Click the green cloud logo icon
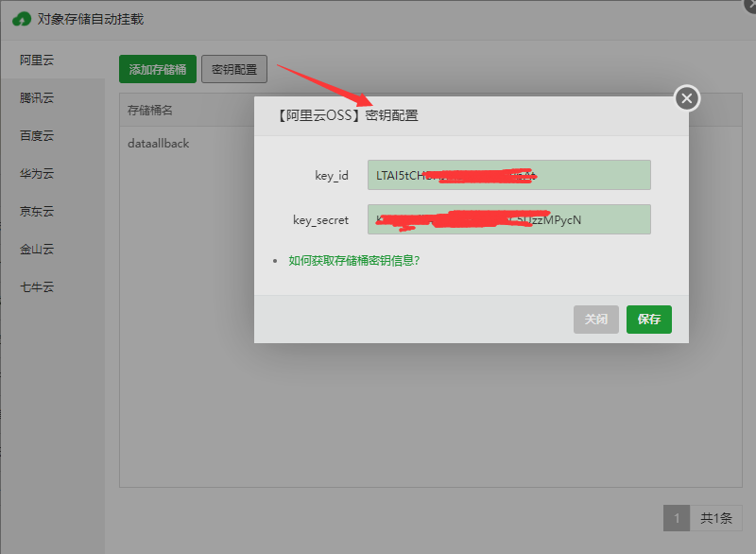Image resolution: width=756 pixels, height=554 pixels. [22, 19]
